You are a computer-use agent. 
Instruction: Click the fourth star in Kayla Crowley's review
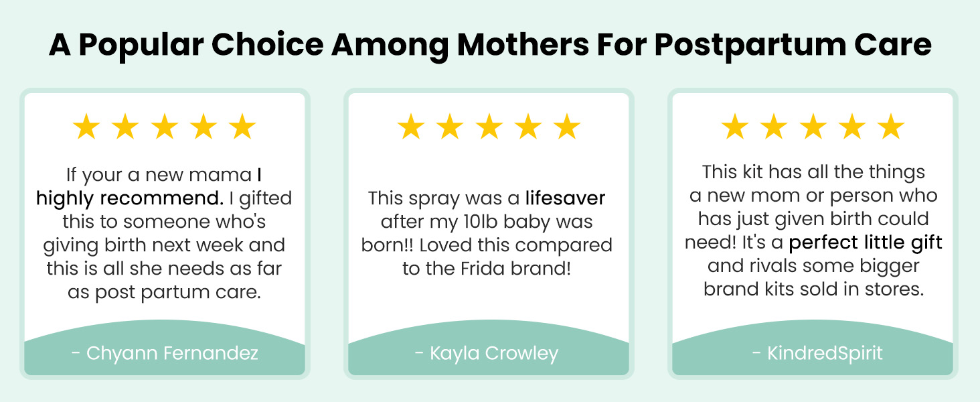click(528, 127)
